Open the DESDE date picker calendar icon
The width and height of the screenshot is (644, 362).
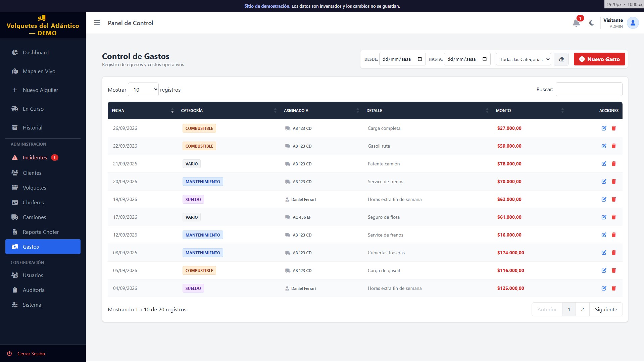419,59
